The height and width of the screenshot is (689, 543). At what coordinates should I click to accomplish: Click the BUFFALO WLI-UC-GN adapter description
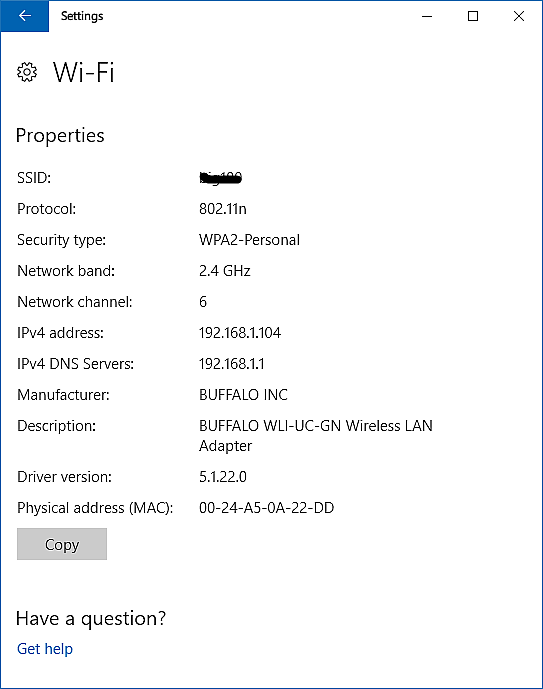[316, 435]
